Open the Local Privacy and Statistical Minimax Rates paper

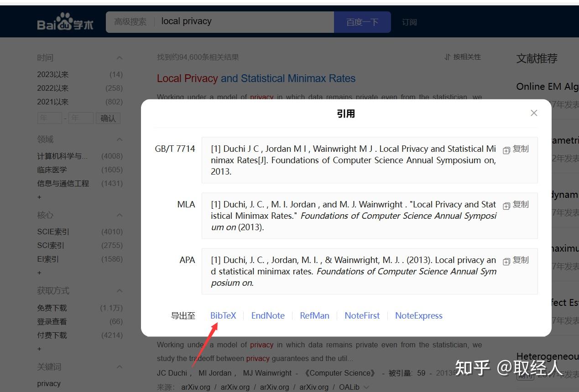click(x=256, y=78)
